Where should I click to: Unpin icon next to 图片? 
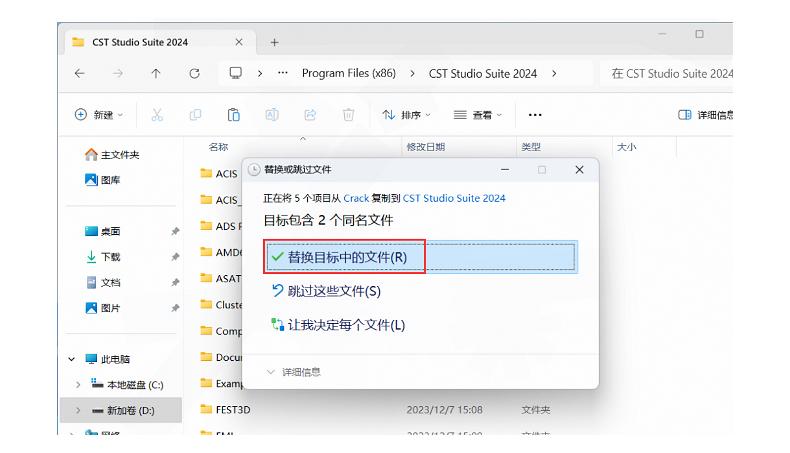[175, 308]
